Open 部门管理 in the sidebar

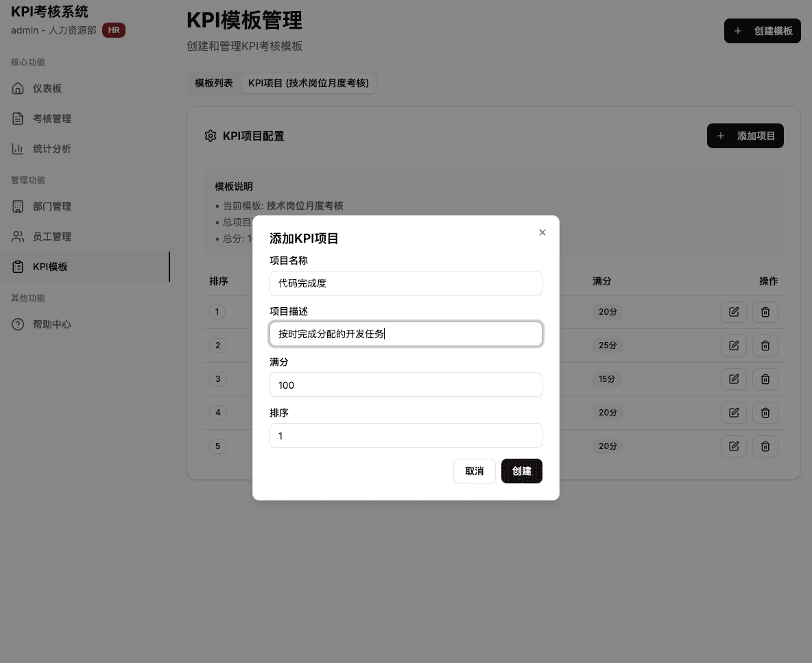point(85,206)
